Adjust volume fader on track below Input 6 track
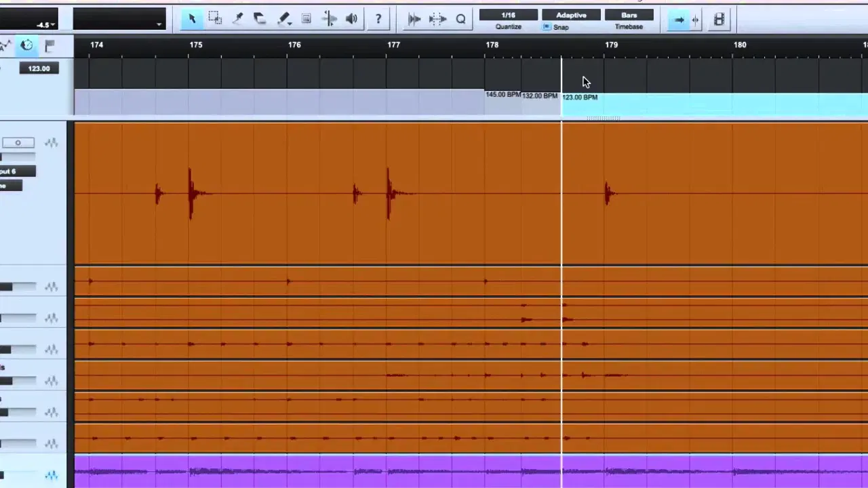Viewport: 868px width, 488px height. 17,287
